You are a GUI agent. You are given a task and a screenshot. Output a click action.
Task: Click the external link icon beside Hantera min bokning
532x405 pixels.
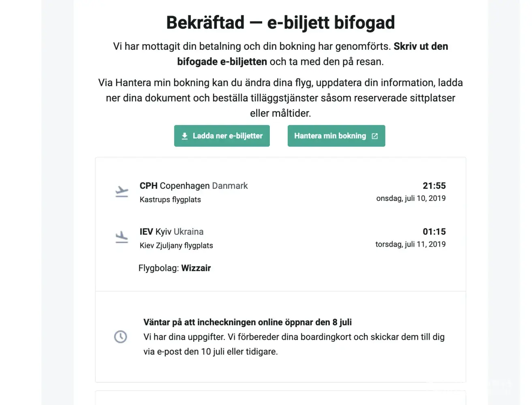pos(375,136)
